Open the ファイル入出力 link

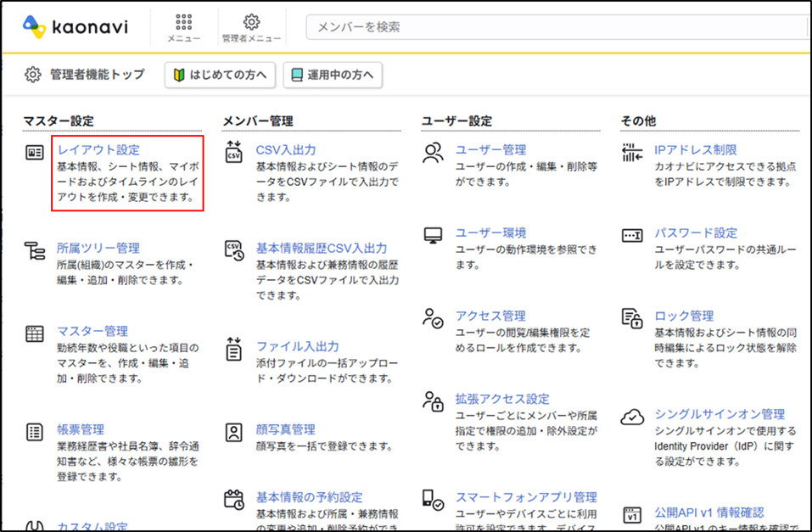298,346
